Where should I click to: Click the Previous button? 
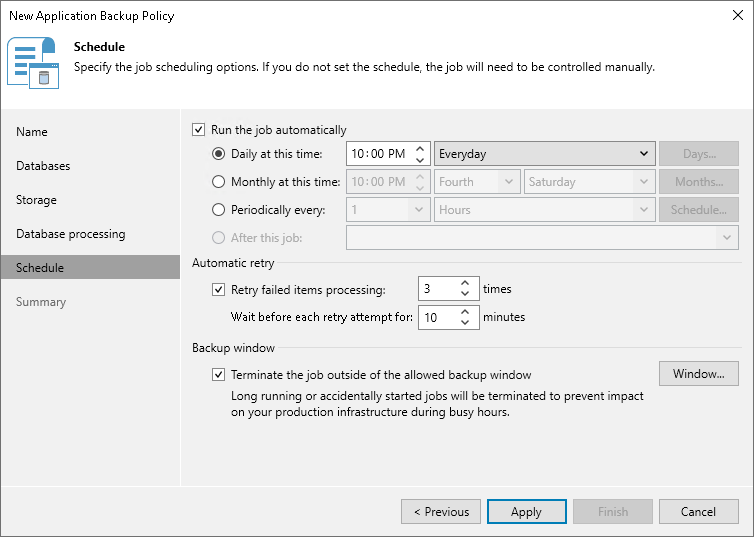click(x=441, y=512)
